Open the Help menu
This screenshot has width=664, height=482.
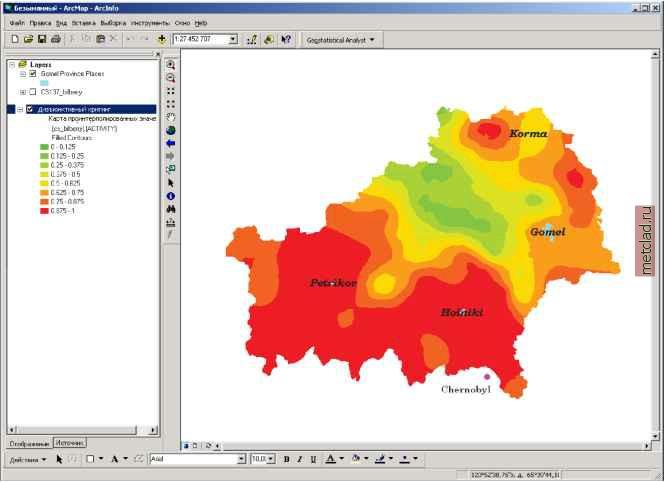[x=201, y=22]
